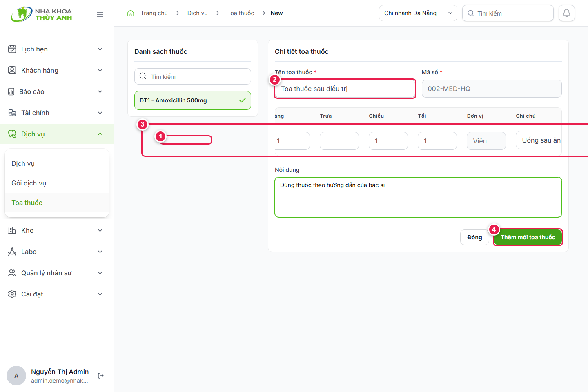Click the Labo lab icon
Image resolution: width=588 pixels, height=392 pixels.
(x=12, y=252)
